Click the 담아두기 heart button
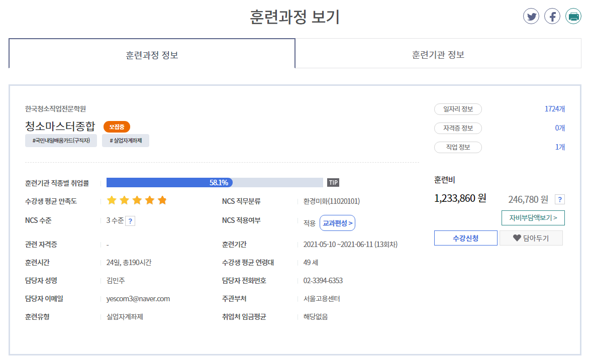Image resolution: width=592 pixels, height=364 pixels. pos(531,238)
